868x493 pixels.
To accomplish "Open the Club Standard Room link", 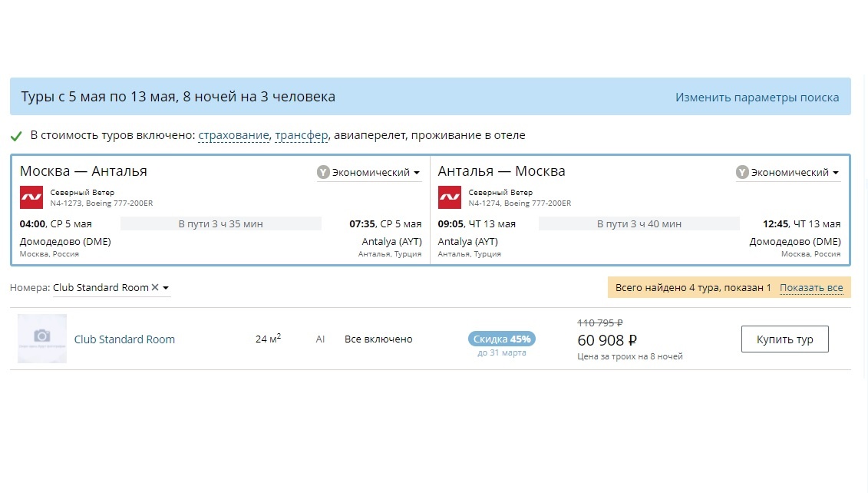I will pyautogui.click(x=124, y=339).
